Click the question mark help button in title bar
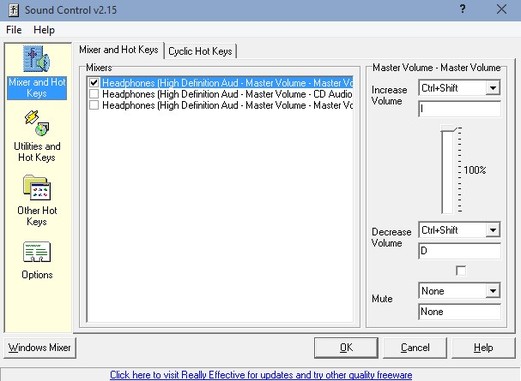Viewport: 521px width, 381px height. [462, 9]
